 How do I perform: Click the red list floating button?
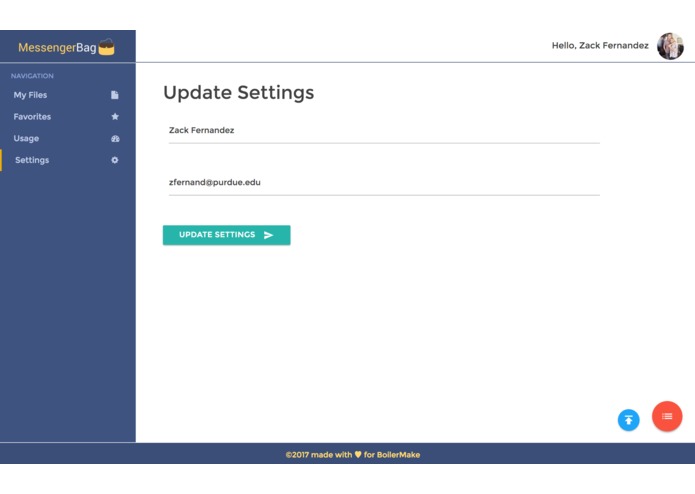[x=667, y=416]
